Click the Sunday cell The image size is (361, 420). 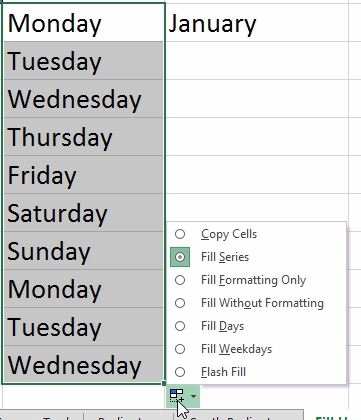click(x=83, y=251)
